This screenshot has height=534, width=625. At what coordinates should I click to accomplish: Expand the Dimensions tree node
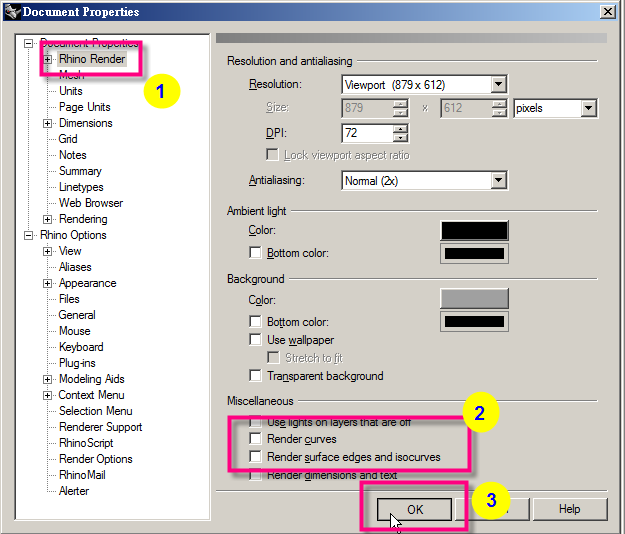[x=47, y=124]
